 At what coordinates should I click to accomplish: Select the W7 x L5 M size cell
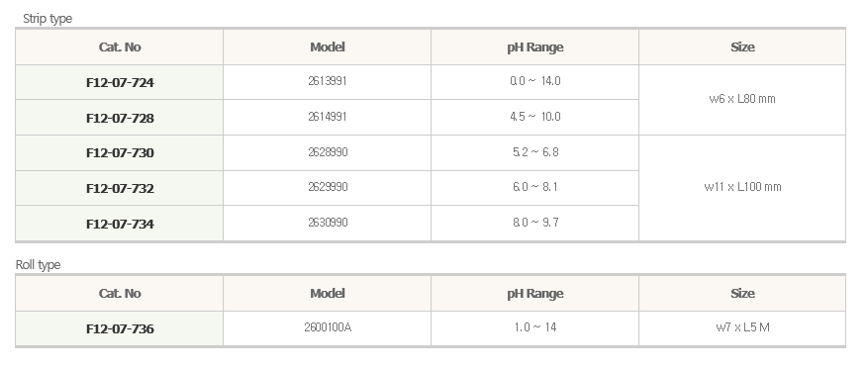pyautogui.click(x=742, y=327)
